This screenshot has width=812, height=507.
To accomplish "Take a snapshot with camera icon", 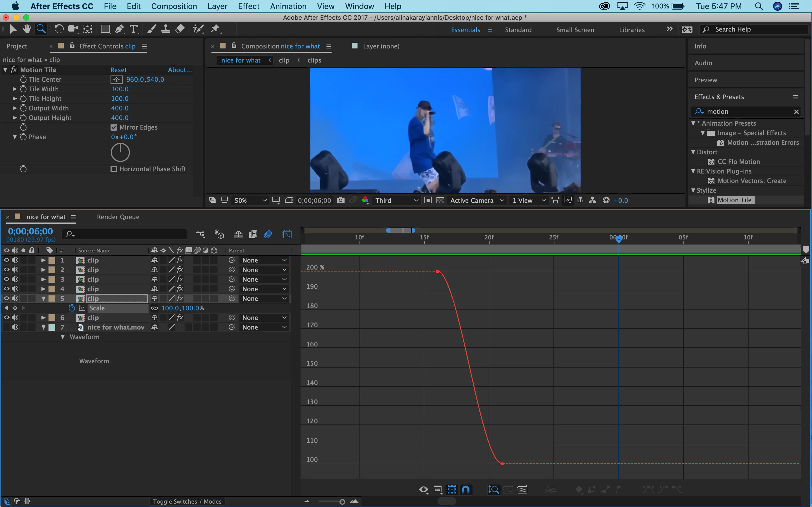I will pyautogui.click(x=340, y=200).
